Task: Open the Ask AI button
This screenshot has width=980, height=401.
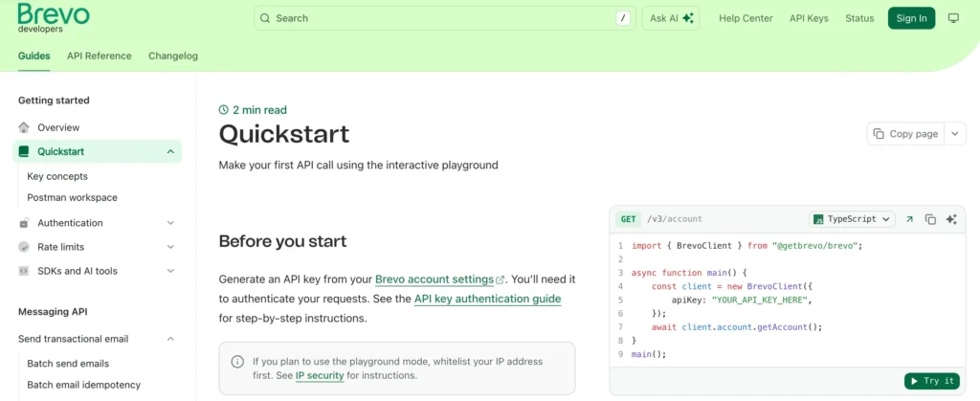Action: coord(672,18)
